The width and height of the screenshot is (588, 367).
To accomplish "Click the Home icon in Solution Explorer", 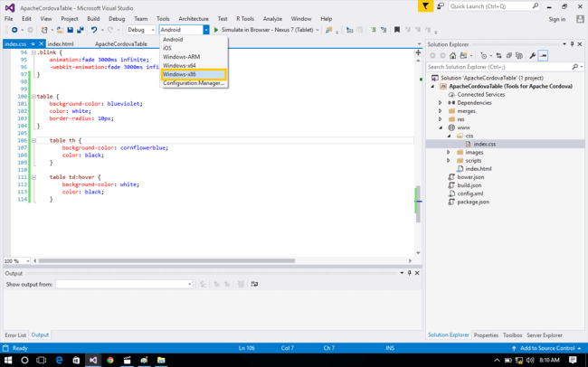I will [x=452, y=55].
